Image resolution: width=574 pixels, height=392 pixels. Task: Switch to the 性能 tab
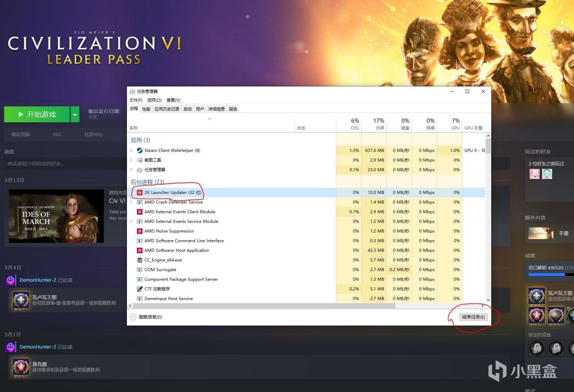pos(146,109)
